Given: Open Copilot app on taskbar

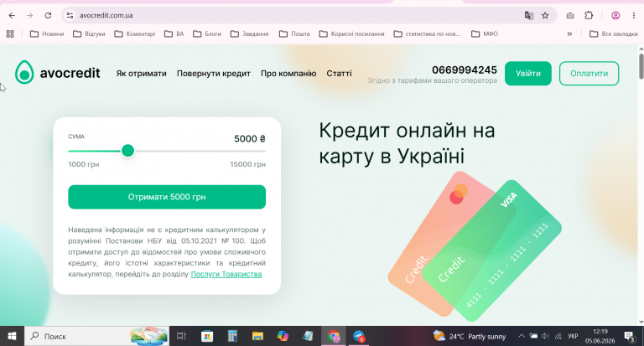Looking at the screenshot, I should coord(283,336).
